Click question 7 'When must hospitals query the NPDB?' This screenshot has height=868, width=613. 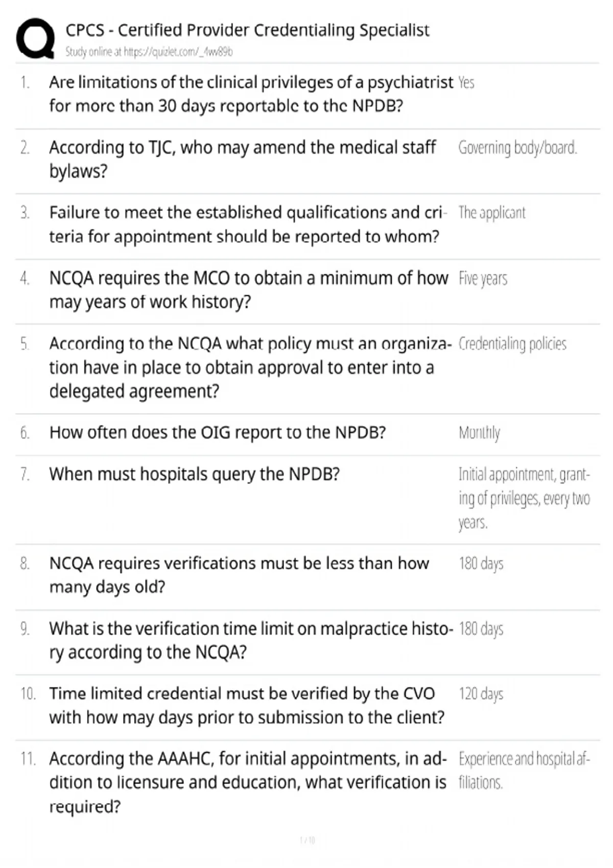[195, 474]
